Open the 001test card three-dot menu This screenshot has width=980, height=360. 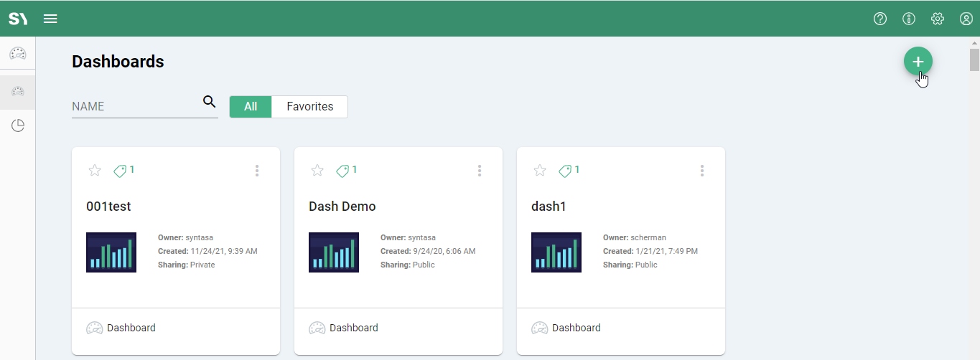(x=257, y=171)
